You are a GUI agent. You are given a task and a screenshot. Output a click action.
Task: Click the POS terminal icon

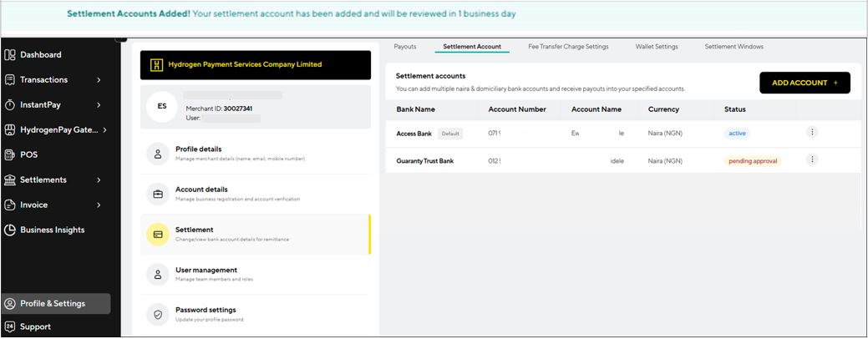9,154
